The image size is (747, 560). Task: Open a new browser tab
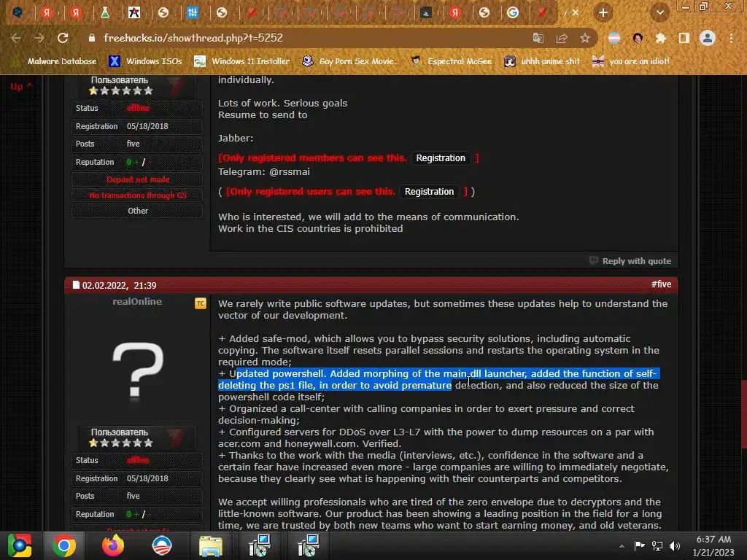tap(603, 12)
